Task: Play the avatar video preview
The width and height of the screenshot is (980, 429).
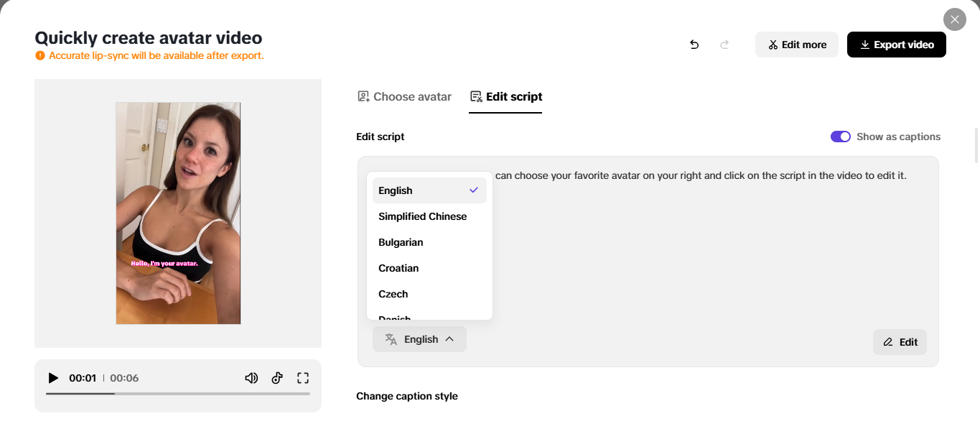Action: point(53,377)
